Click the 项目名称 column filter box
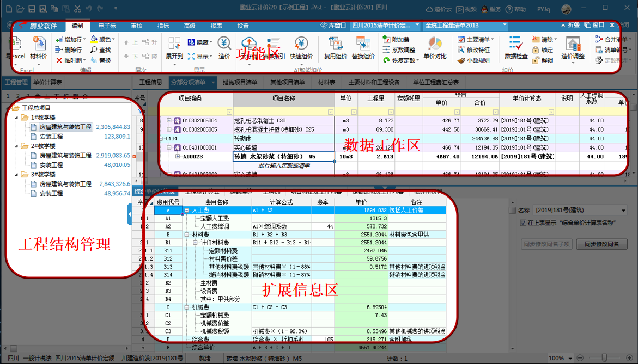Screen dimensions: 638x364 tap(284, 112)
